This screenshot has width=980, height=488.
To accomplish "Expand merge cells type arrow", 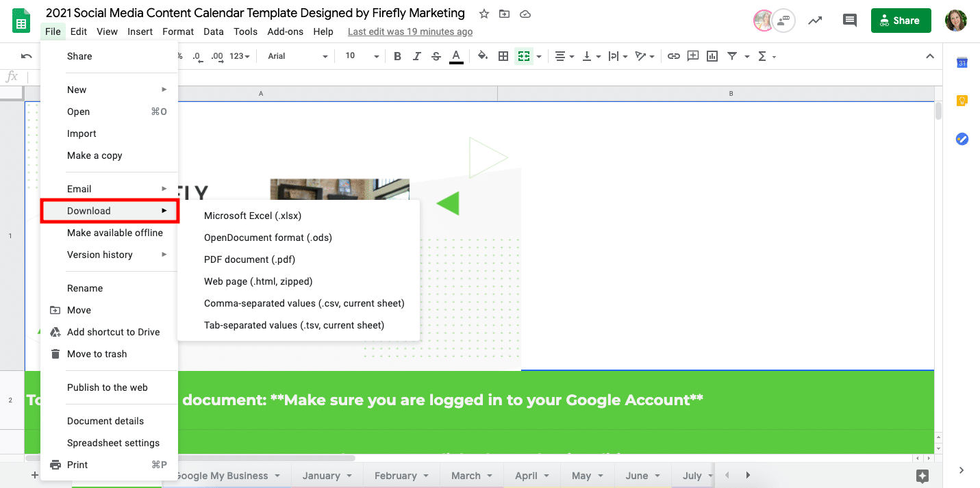I will coord(539,57).
